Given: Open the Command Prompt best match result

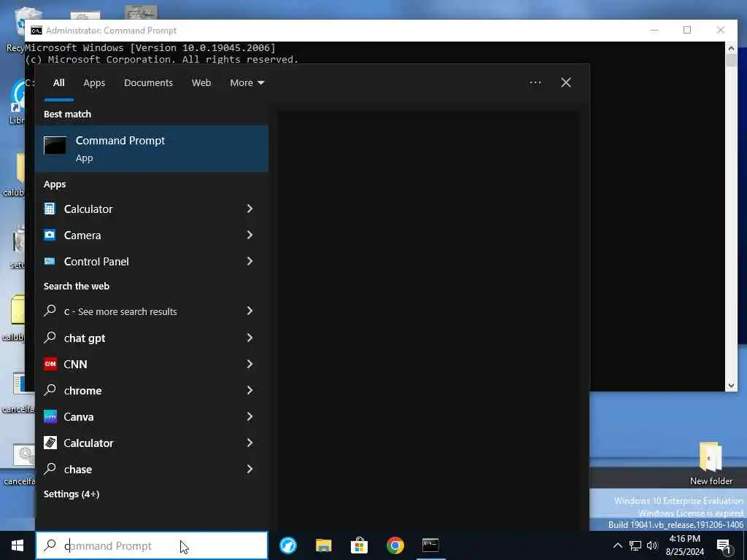Looking at the screenshot, I should [x=152, y=149].
